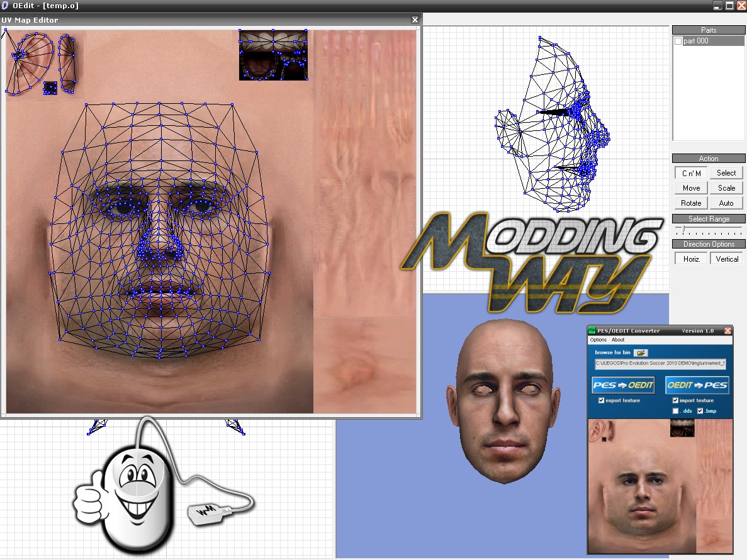Open the Options menu in converter
The height and width of the screenshot is (560, 747).
[x=598, y=340]
